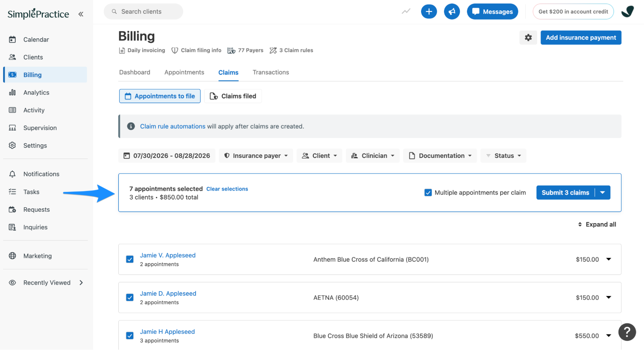Expand Jamie V. Appleseed's $150.00 row arrow
Image resolution: width=644 pixels, height=350 pixels.
(x=609, y=259)
